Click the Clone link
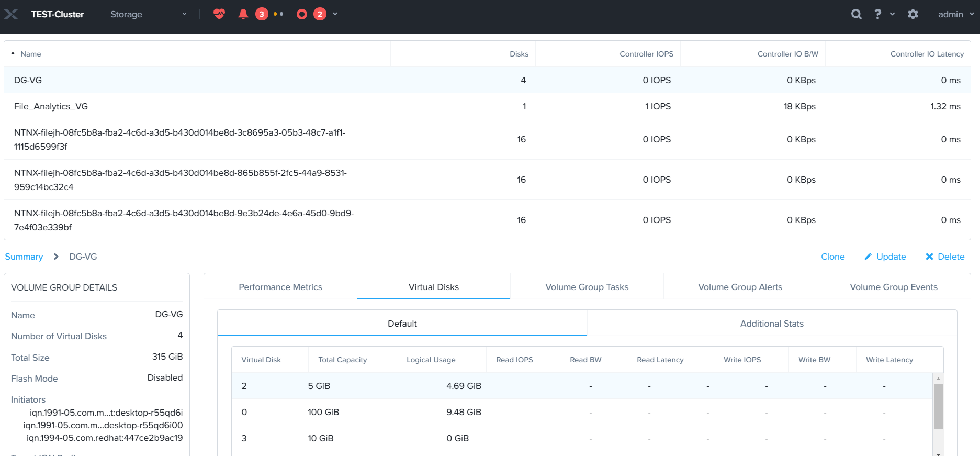 pyautogui.click(x=832, y=257)
